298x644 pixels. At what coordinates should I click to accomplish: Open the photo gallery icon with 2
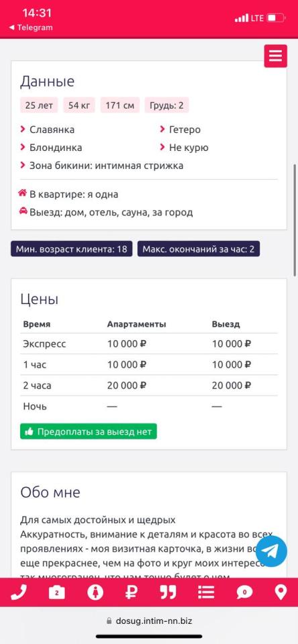pyautogui.click(x=57, y=592)
